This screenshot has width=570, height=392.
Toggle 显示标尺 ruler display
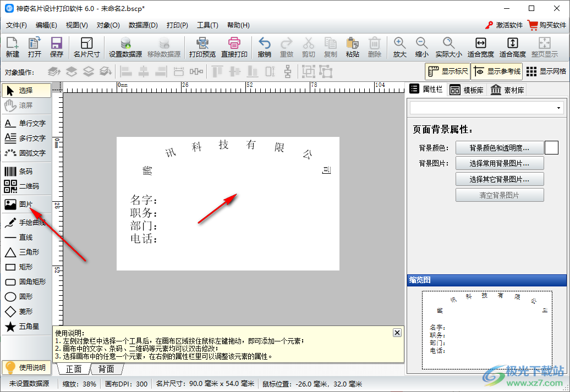pyautogui.click(x=447, y=71)
